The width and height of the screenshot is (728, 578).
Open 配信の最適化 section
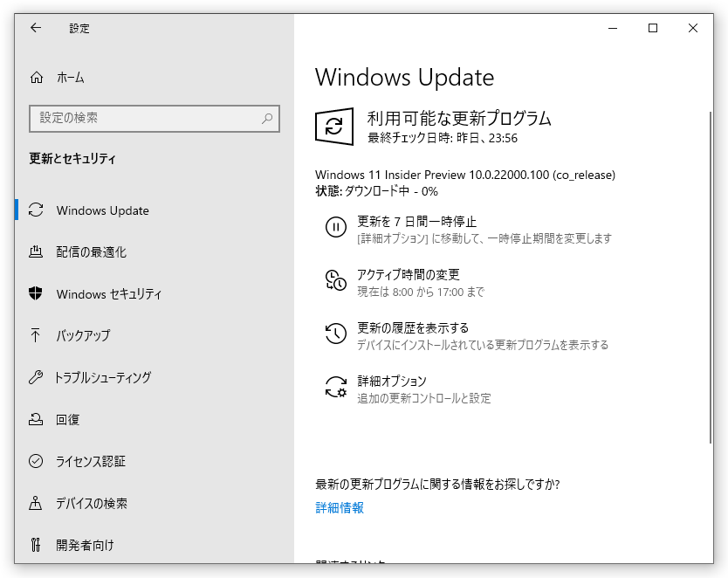tap(91, 251)
